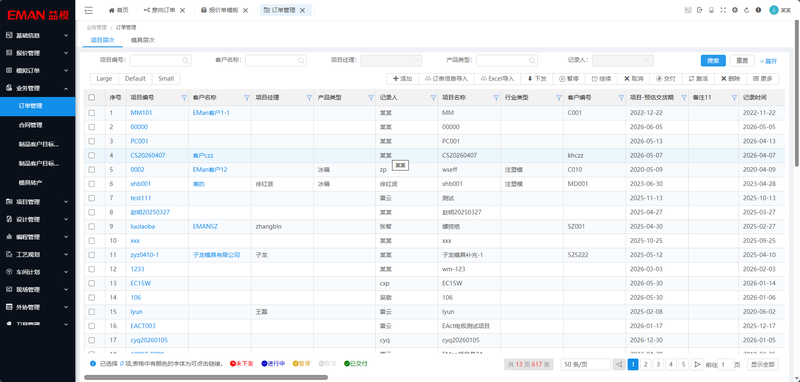Check the row checkbox for CS20260407
Image resolution: width=800 pixels, height=382 pixels.
(x=91, y=156)
